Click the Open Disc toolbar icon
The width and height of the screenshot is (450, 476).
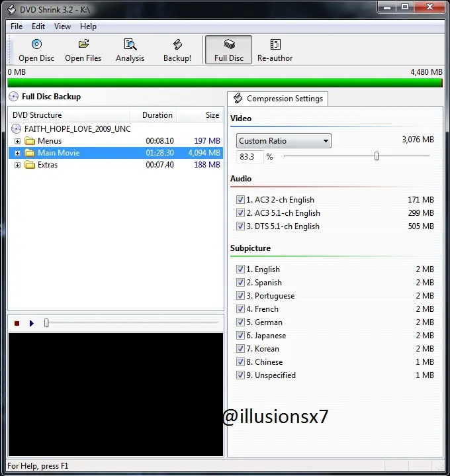point(36,44)
